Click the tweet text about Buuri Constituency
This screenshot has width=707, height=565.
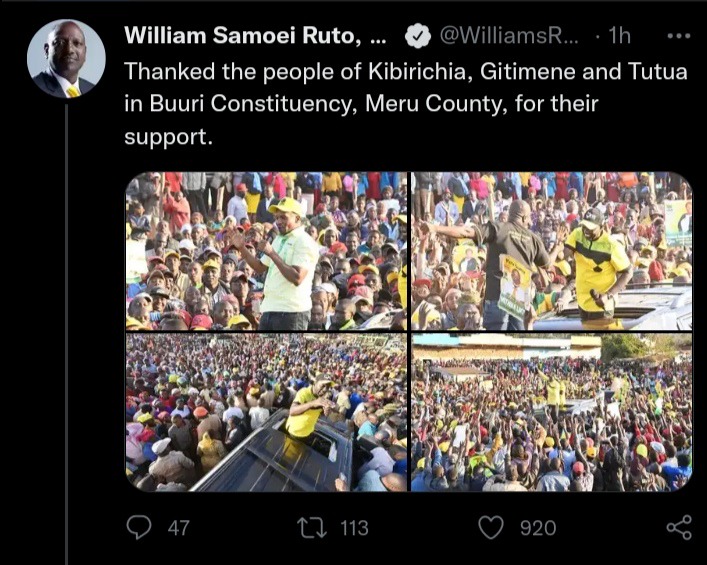click(406, 104)
